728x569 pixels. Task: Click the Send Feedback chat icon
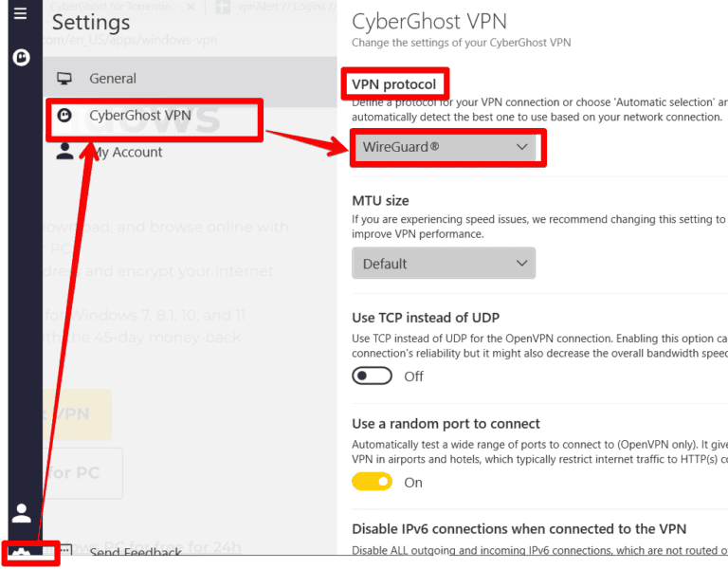64,552
